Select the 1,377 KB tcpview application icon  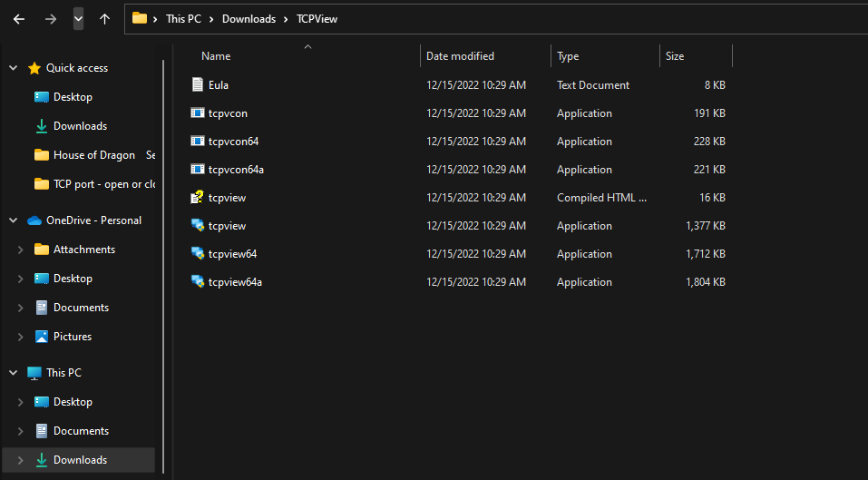[x=198, y=226]
